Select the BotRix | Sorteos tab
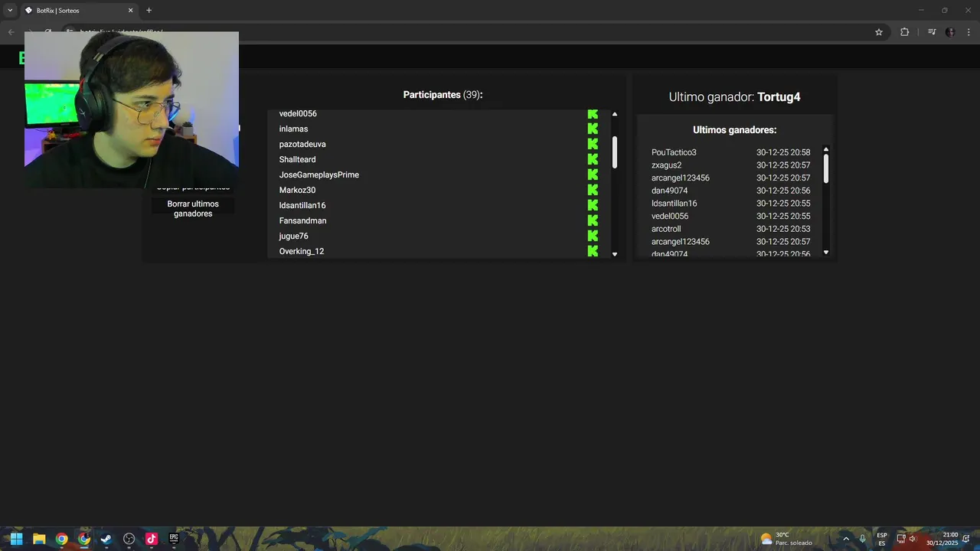This screenshot has height=551, width=980. point(78,11)
